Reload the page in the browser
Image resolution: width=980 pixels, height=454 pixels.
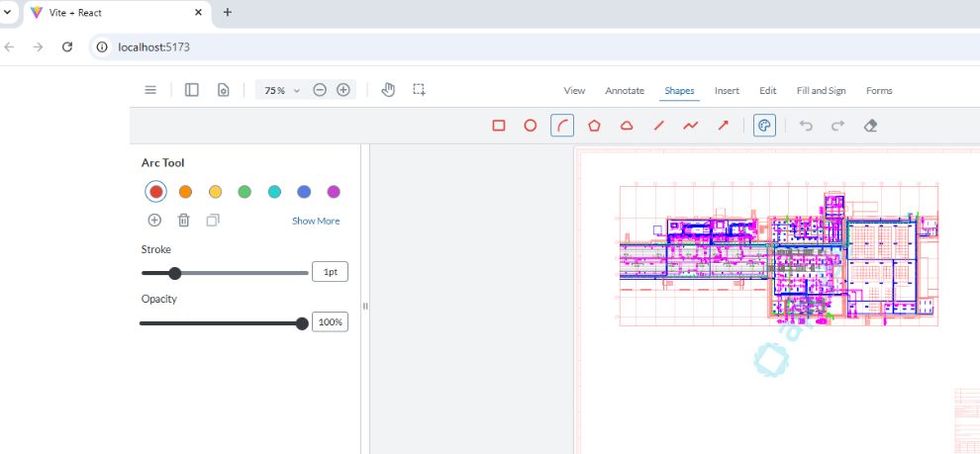click(x=67, y=46)
